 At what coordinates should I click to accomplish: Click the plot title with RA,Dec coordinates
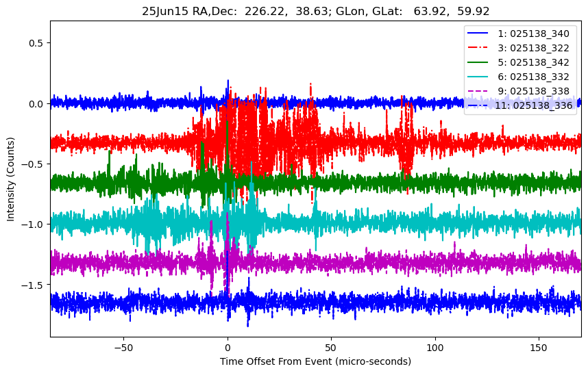tap(315, 11)
